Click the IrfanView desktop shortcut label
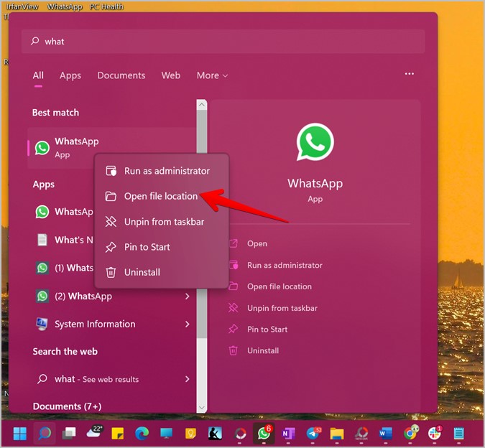 pyautogui.click(x=22, y=6)
